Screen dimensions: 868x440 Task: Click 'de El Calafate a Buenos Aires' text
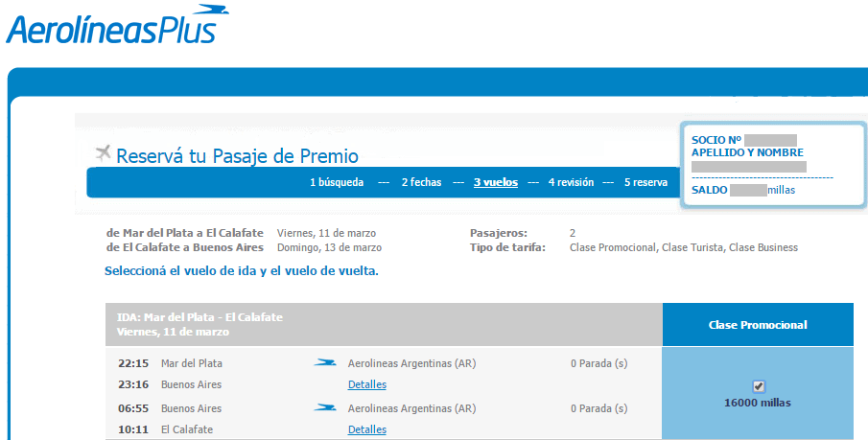(x=185, y=247)
